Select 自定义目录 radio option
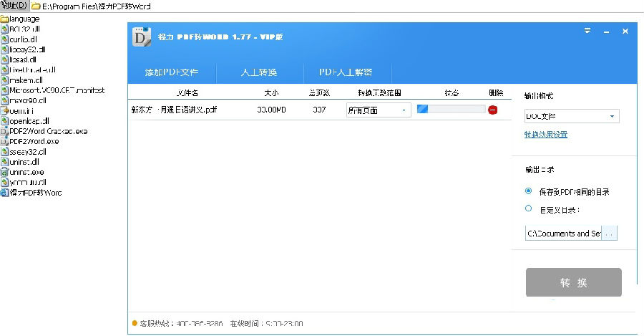This screenshot has height=336, width=644. [x=529, y=209]
